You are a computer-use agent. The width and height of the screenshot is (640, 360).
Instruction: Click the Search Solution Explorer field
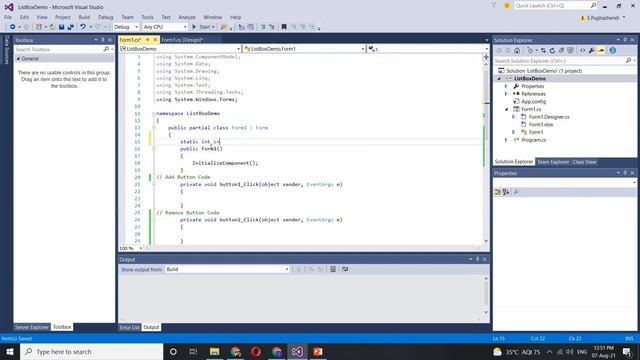[x=560, y=61]
